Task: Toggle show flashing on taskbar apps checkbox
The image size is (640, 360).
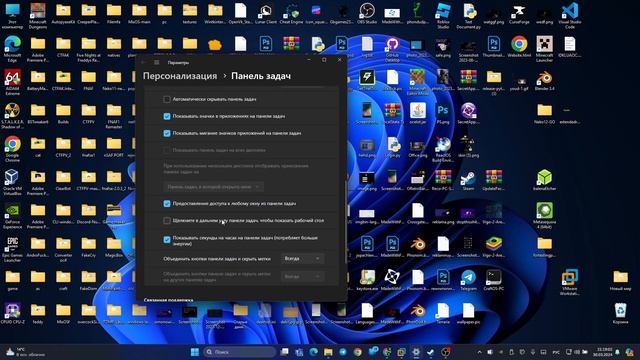Action: [x=167, y=133]
